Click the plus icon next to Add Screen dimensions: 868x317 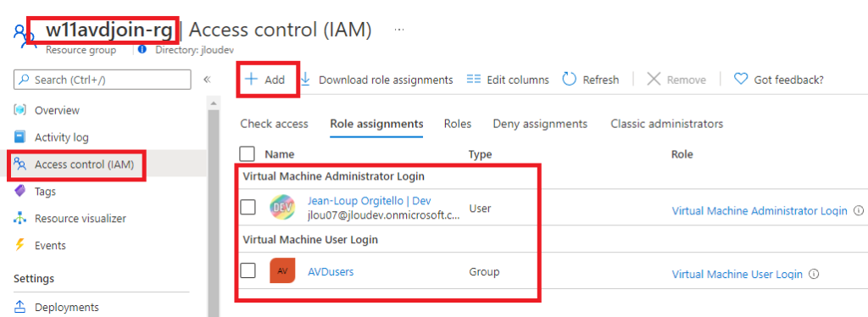(x=251, y=79)
